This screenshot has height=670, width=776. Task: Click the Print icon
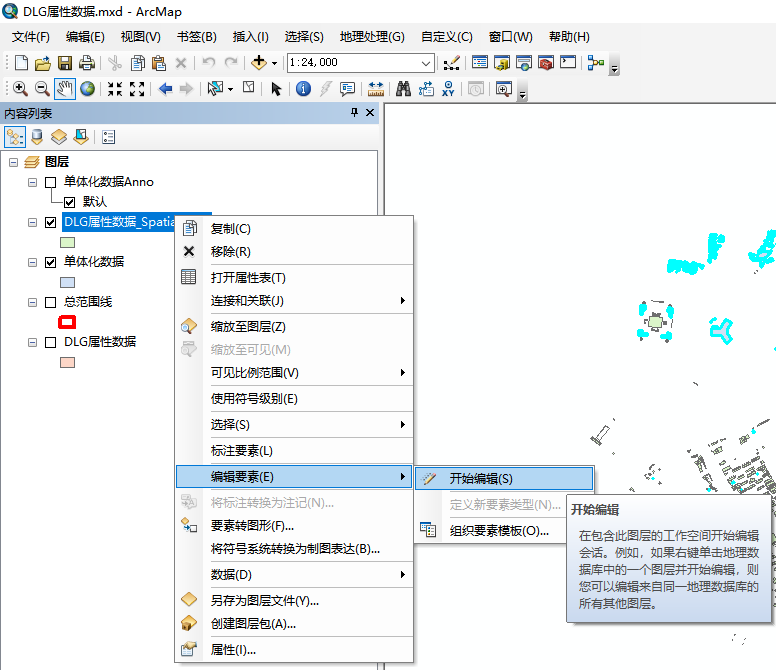[87, 63]
